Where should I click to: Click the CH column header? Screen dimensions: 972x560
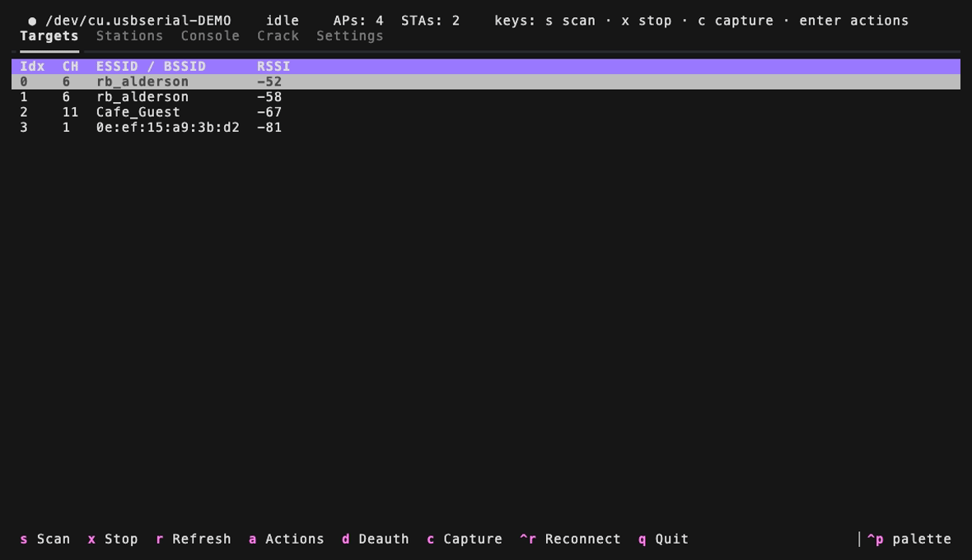click(71, 66)
